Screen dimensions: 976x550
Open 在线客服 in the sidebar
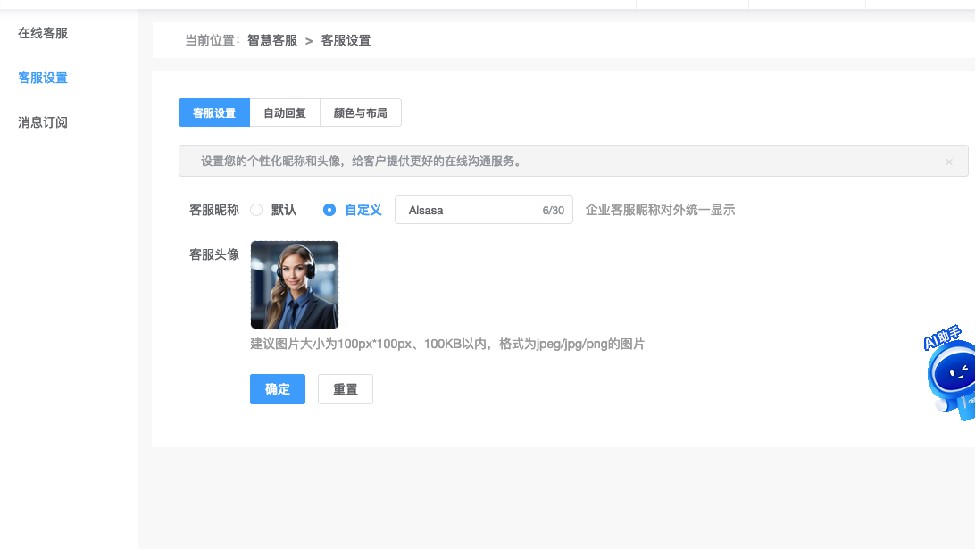pyautogui.click(x=43, y=33)
